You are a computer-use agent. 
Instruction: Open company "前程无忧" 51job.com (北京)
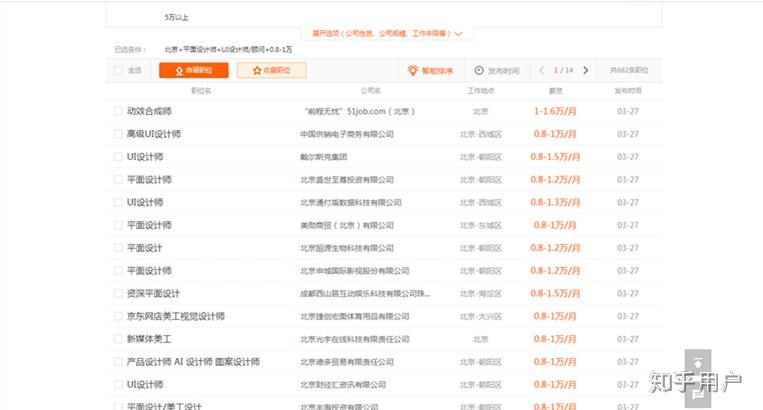360,111
